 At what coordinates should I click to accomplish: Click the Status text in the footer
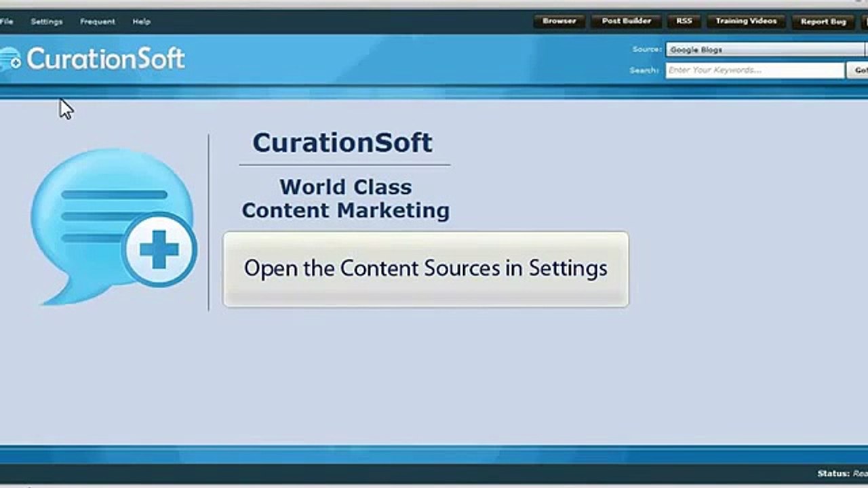point(842,473)
